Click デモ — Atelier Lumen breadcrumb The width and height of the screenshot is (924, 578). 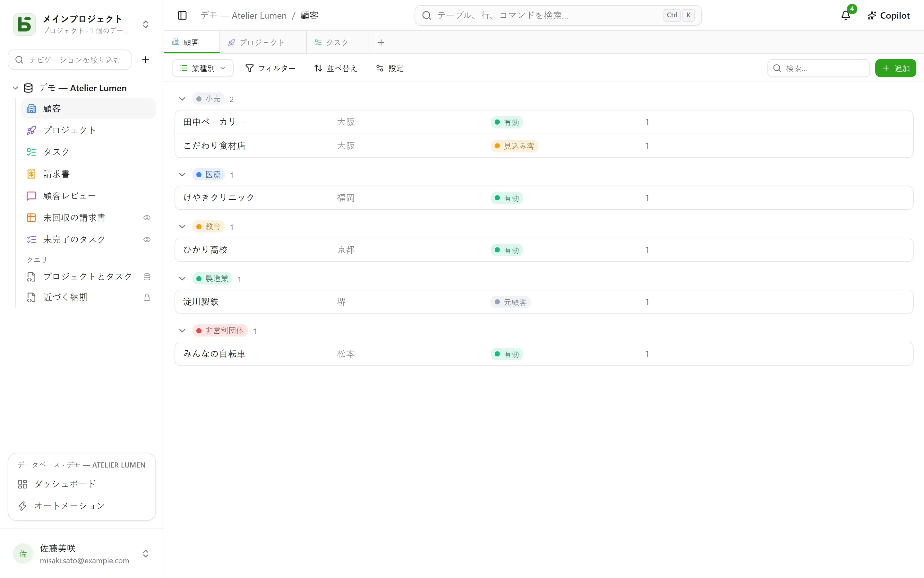[x=244, y=15]
